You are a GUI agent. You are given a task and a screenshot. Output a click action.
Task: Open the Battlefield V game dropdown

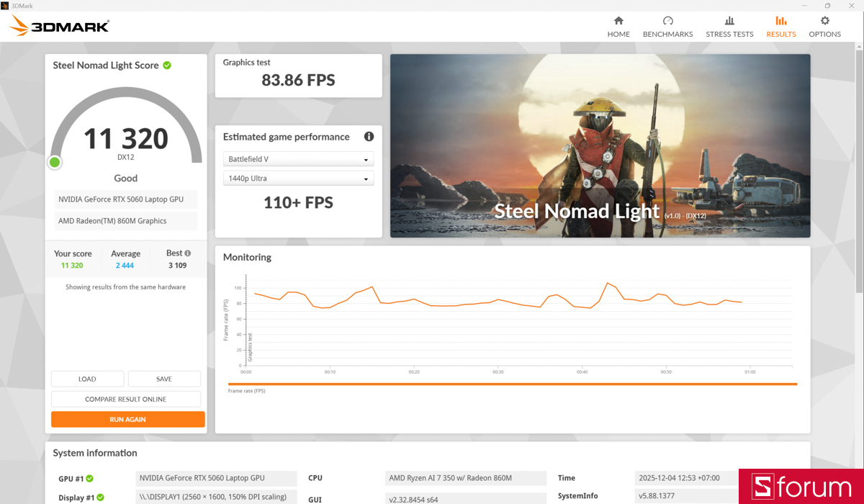coord(298,158)
